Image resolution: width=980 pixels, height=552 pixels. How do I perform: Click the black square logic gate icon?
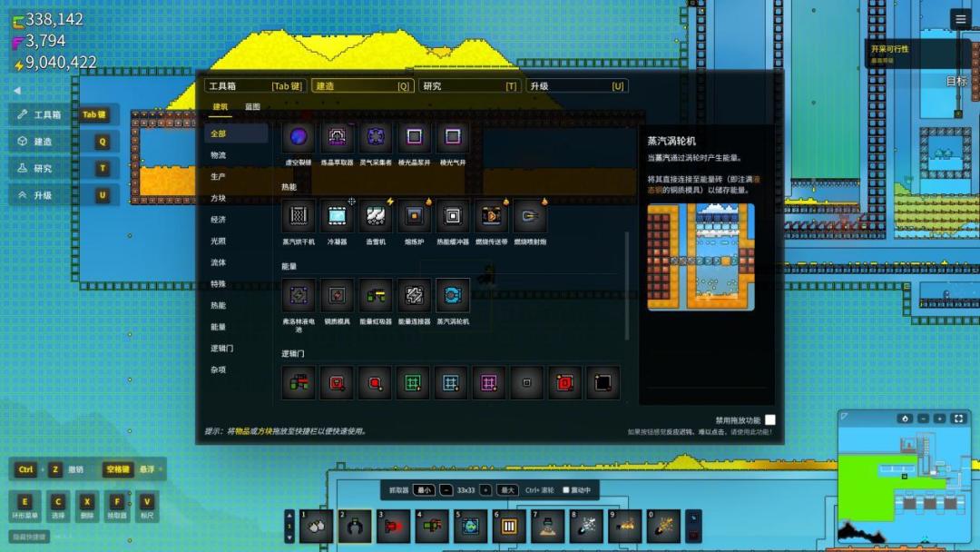tap(603, 382)
